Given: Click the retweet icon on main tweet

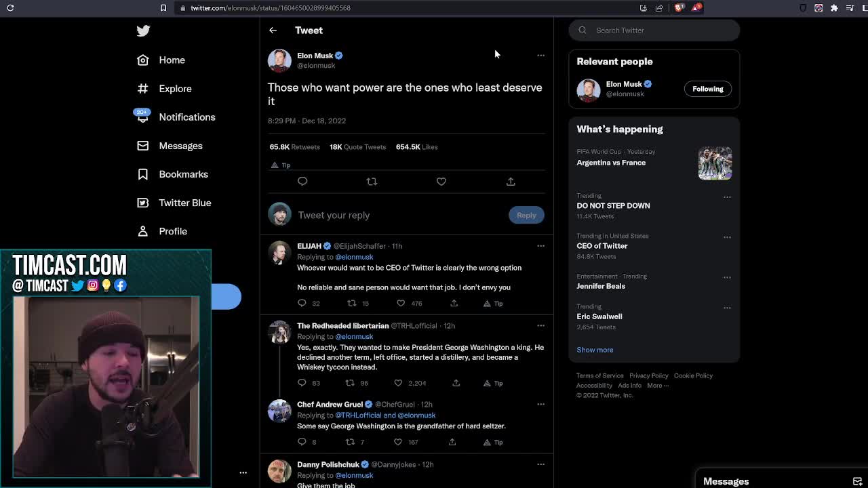Looking at the screenshot, I should (x=372, y=182).
